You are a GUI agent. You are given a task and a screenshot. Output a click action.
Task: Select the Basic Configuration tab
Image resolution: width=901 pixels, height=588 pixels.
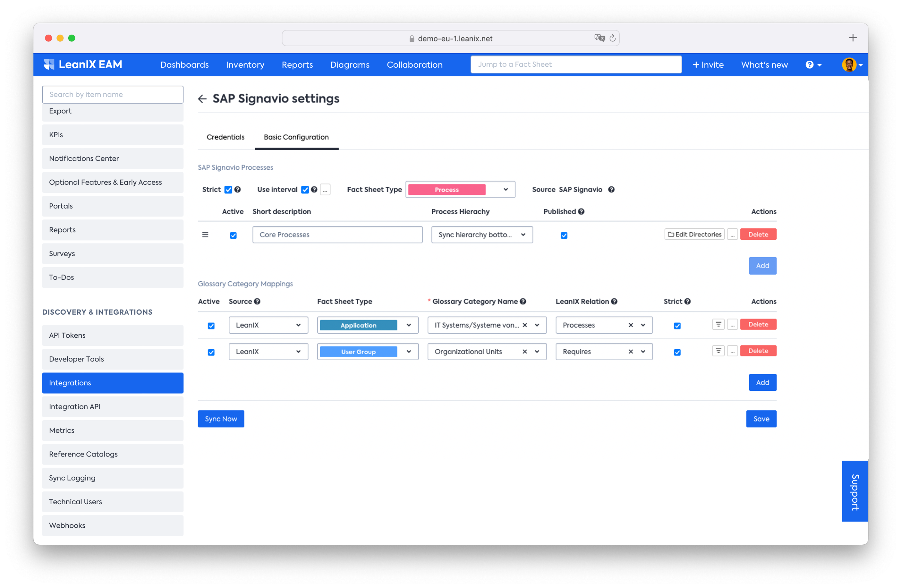coord(296,137)
